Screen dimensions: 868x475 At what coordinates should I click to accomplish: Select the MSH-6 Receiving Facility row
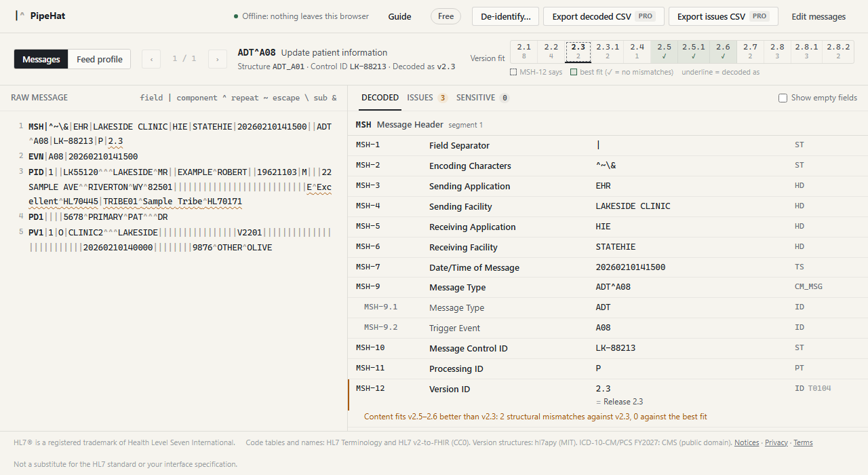pos(608,247)
